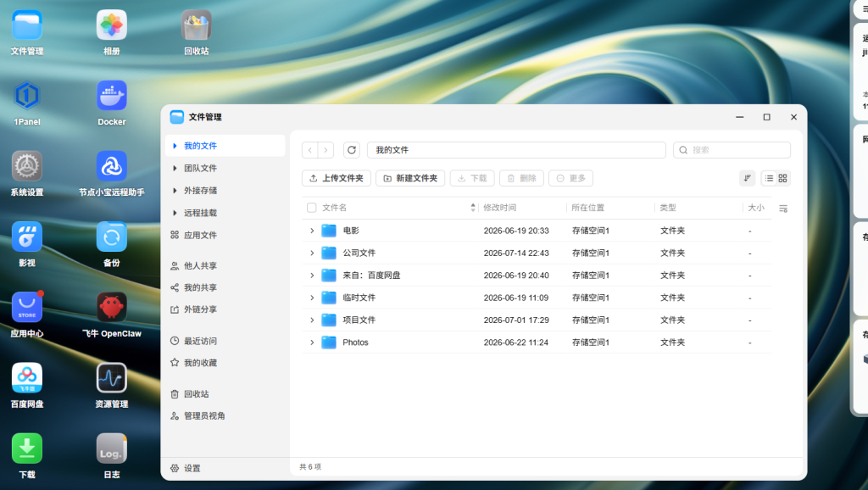
Task: Click the 新建文件夹 button
Action: [x=410, y=178]
